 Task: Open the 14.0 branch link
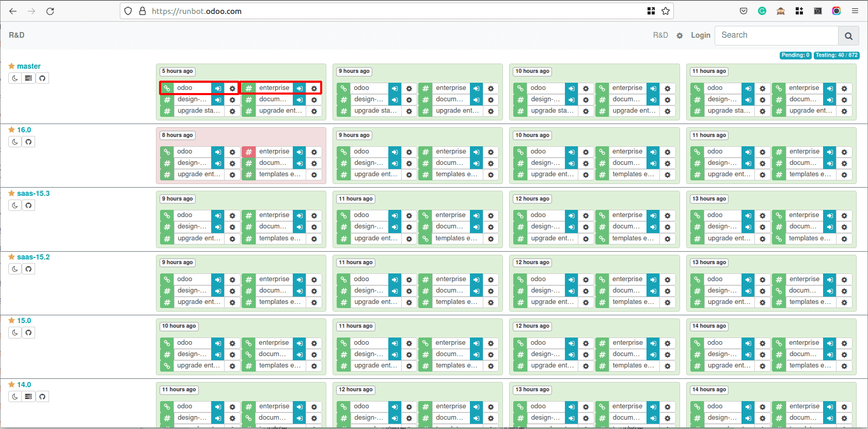coord(24,385)
